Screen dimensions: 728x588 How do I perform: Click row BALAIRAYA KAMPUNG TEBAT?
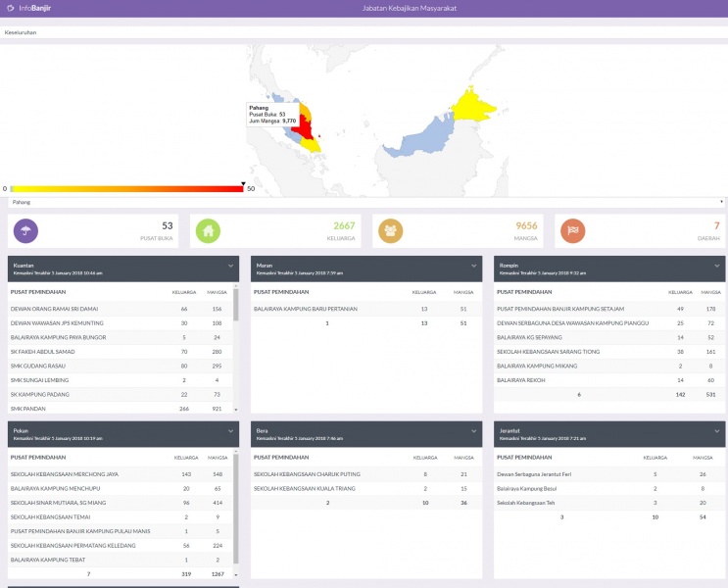(121, 561)
